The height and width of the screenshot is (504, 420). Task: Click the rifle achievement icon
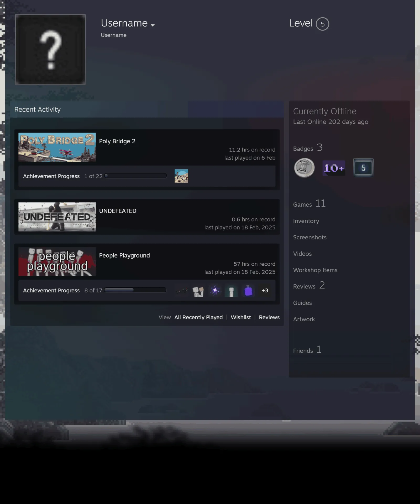[182, 291]
